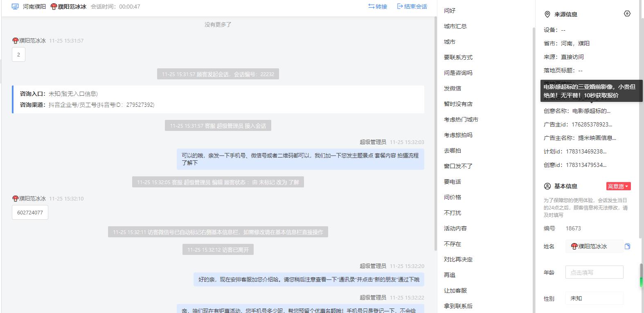Open the 高意愿 intent dropdown
The height and width of the screenshot is (313, 644).
click(x=618, y=186)
